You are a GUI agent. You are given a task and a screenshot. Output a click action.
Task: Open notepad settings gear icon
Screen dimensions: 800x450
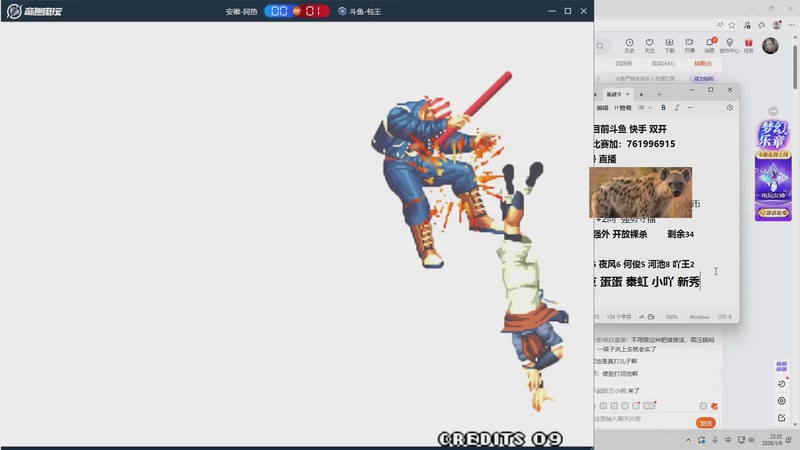tap(730, 108)
